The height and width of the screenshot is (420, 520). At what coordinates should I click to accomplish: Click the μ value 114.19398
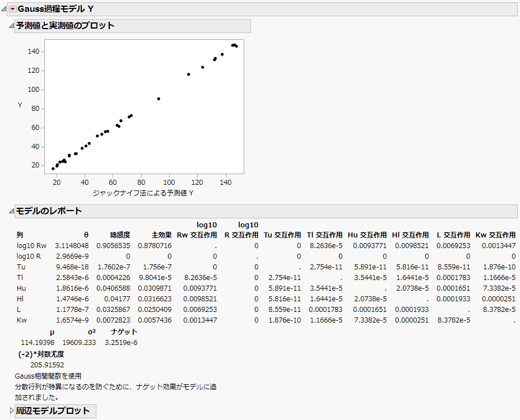pos(38,342)
